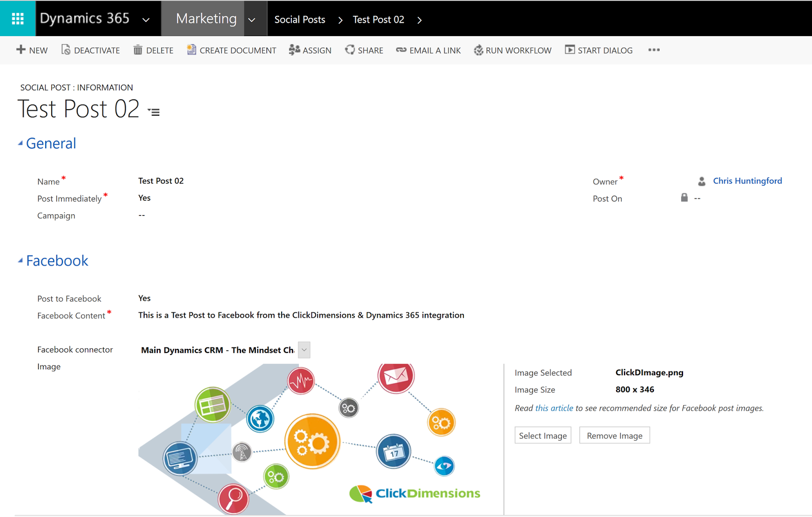Expand the Marketing area dropdown arrow
Screen dimensions: 812x517
coord(252,20)
